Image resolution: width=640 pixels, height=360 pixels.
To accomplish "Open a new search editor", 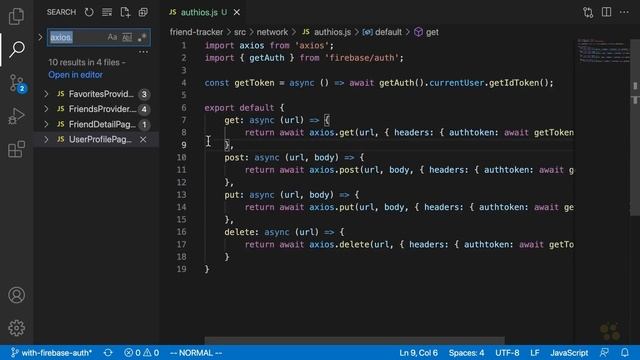I will (125, 12).
